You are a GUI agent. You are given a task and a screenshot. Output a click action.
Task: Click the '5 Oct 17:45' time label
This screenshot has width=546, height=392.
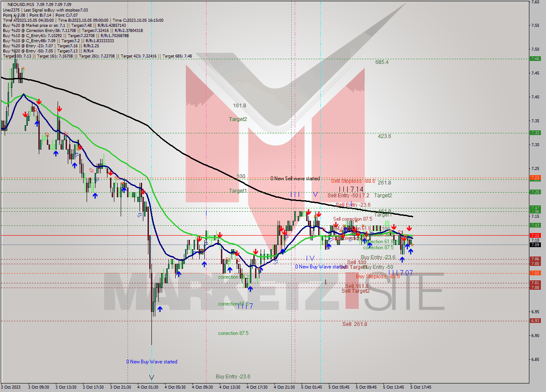click(421, 387)
